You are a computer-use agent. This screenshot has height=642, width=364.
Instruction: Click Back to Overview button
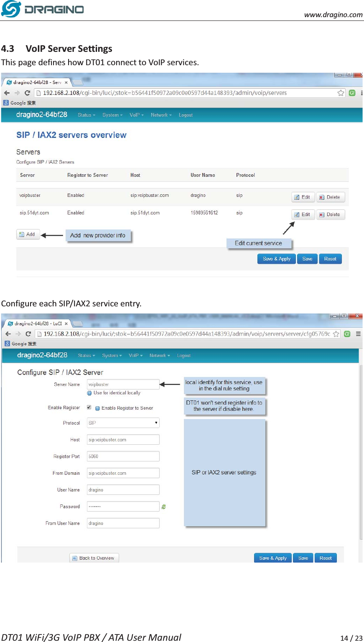click(x=94, y=558)
